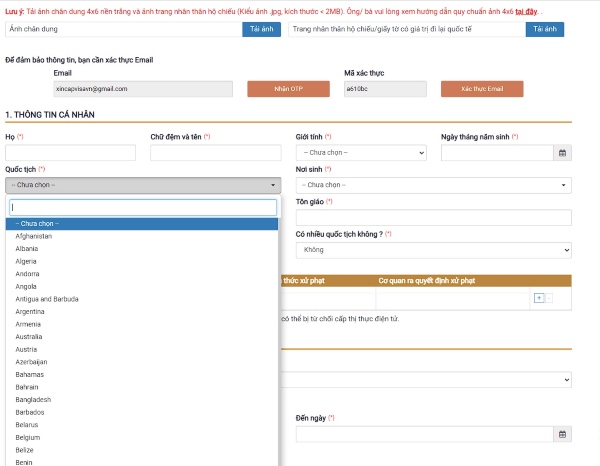
Task: Choose Bahrain as nationality
Action: [142, 387]
